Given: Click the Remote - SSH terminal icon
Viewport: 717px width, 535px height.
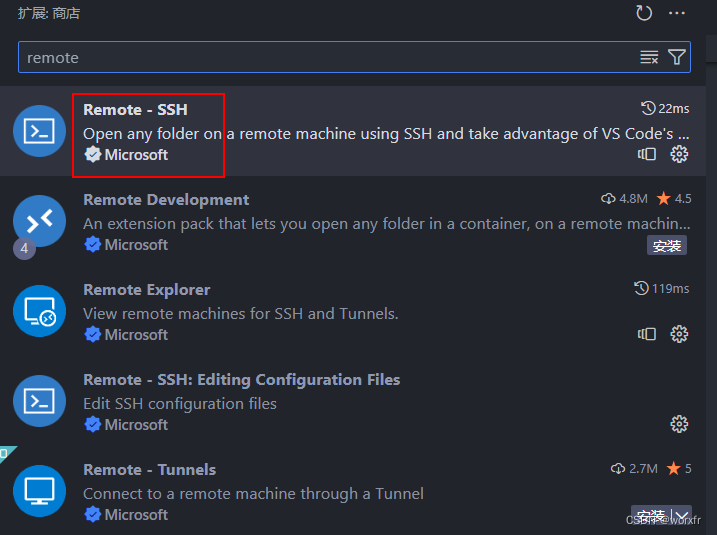Looking at the screenshot, I should (39, 131).
